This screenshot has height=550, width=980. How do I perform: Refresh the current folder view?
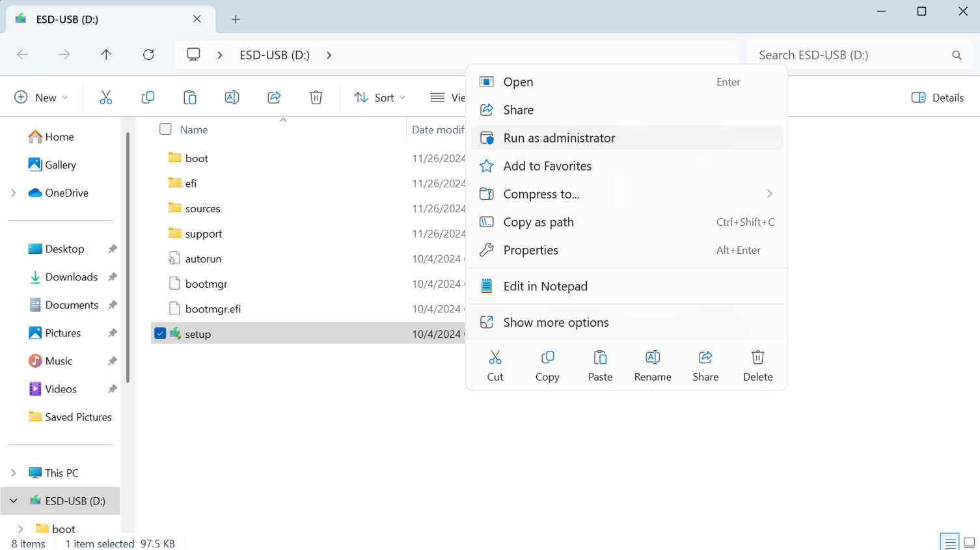point(148,55)
